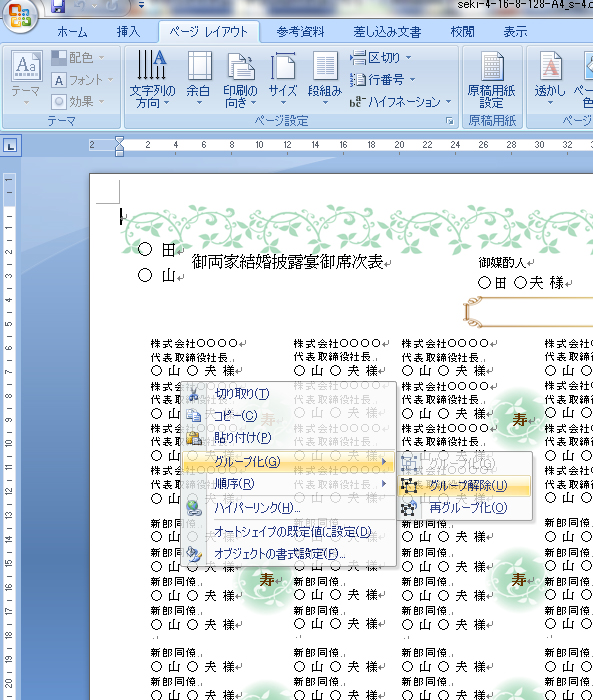Click the hyperlink globe icon
The image size is (593, 700).
pyautogui.click(x=194, y=508)
